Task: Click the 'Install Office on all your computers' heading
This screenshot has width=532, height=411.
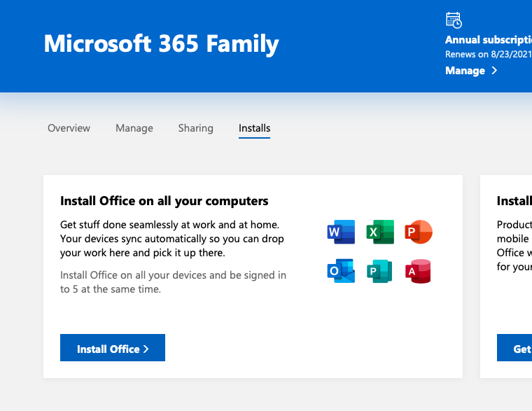Action: (x=164, y=201)
